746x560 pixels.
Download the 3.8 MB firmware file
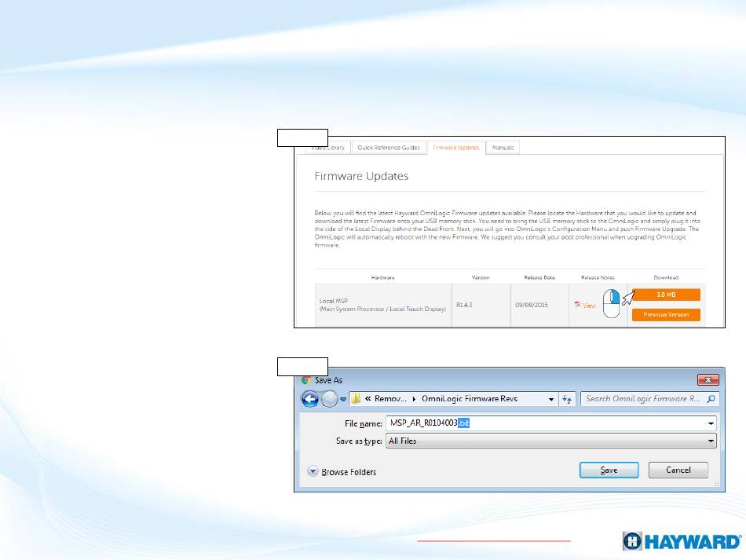[666, 295]
